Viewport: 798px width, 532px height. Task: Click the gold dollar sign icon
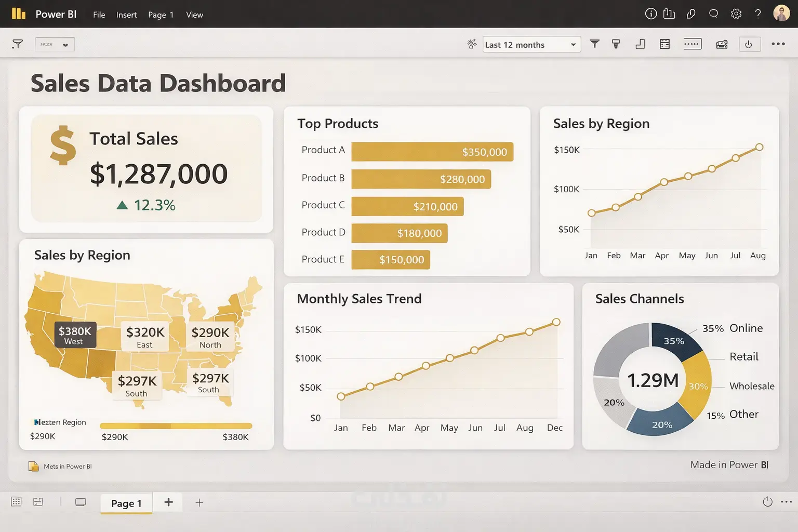(63, 145)
